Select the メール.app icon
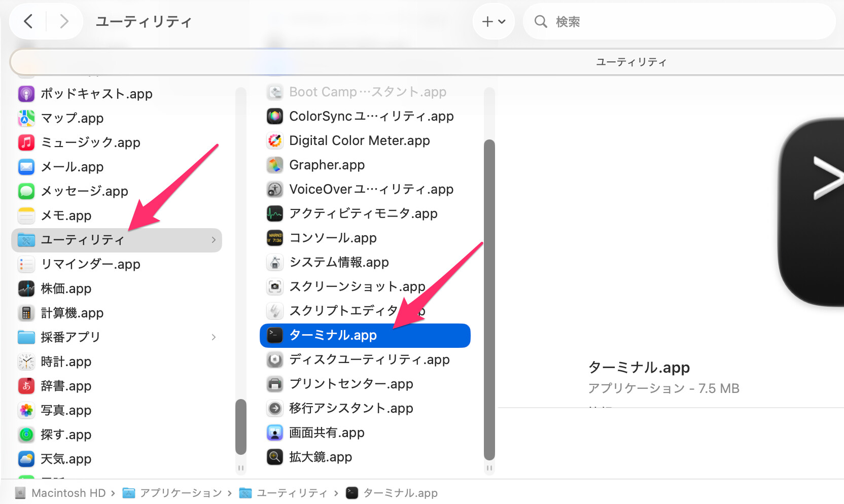The width and height of the screenshot is (844, 504). coord(26,167)
